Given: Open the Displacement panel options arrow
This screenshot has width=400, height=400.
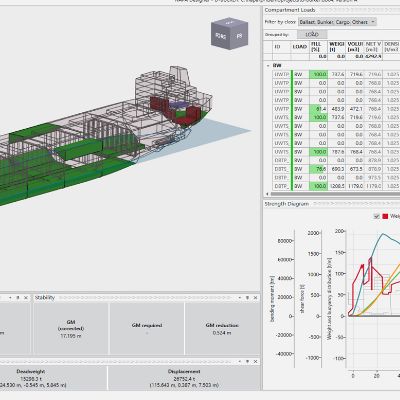Looking at the screenshot, I should click(x=239, y=361).
